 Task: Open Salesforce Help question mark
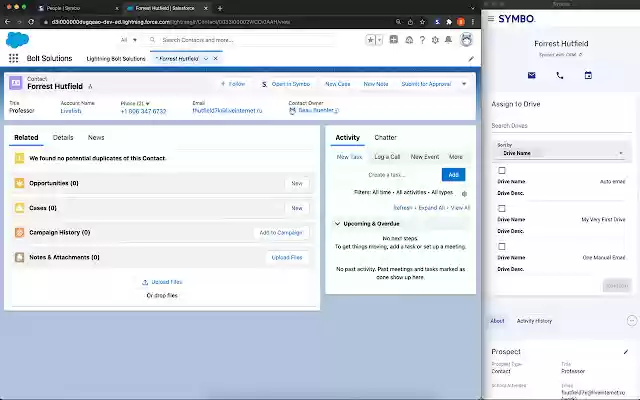422,40
